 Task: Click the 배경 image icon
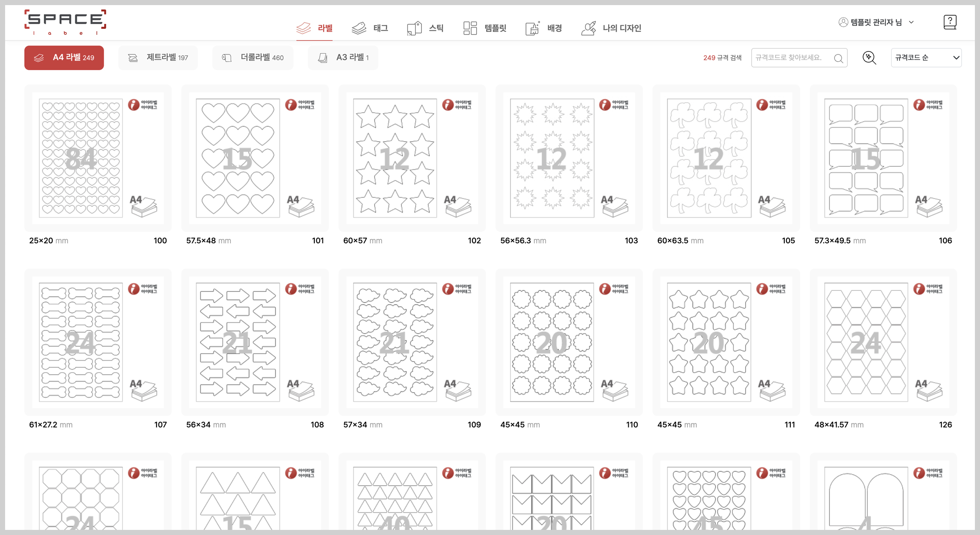533,28
